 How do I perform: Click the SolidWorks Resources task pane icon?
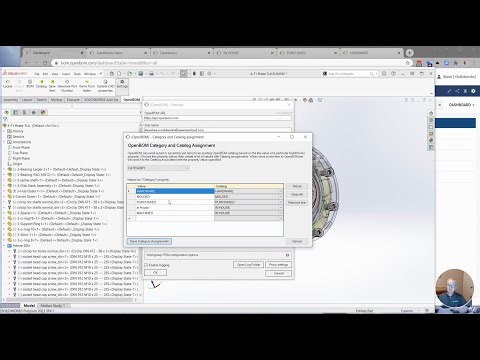coord(431,113)
